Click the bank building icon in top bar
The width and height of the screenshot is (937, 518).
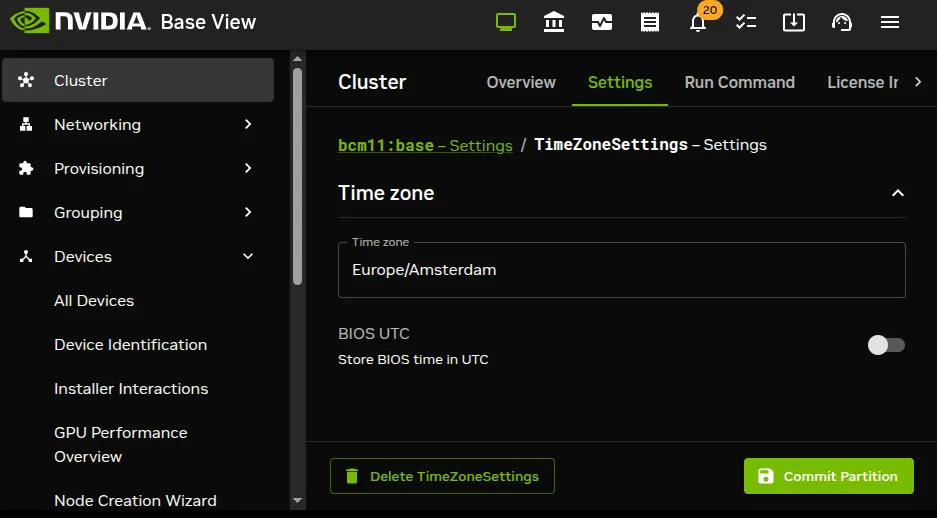pos(554,23)
